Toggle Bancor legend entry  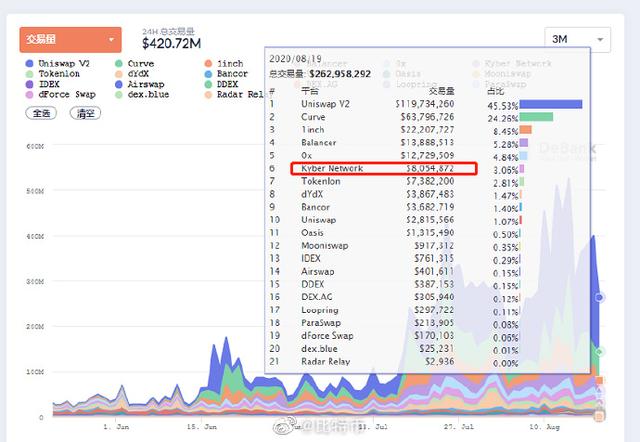[x=226, y=73]
